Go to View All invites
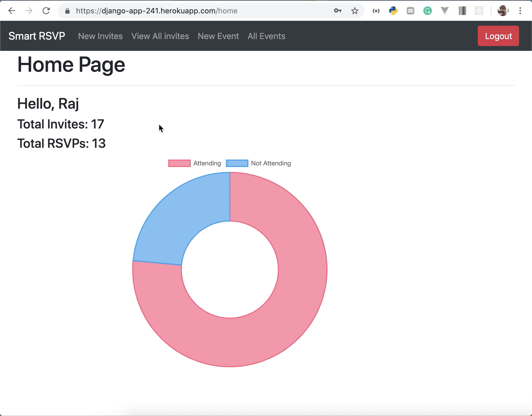 160,36
